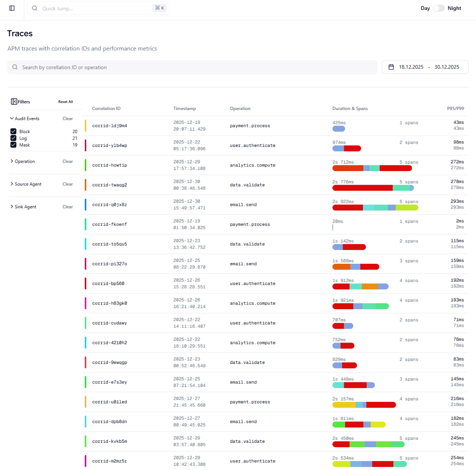Open trace corrid-m2mz5r
Image resolution: width=476 pixels, height=470 pixels.
(110, 461)
